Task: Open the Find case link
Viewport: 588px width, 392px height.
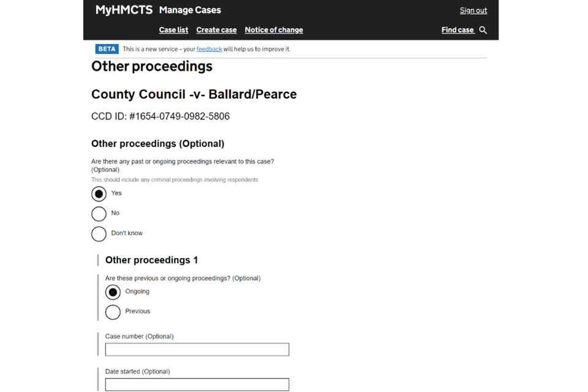Action: click(x=458, y=30)
